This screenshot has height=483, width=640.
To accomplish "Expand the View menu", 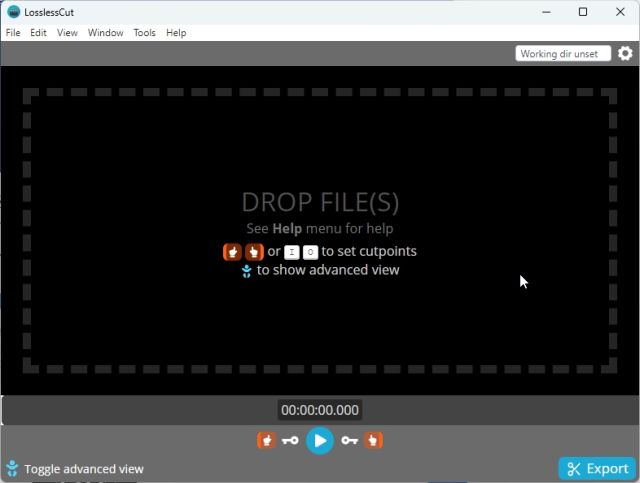I will pos(67,33).
